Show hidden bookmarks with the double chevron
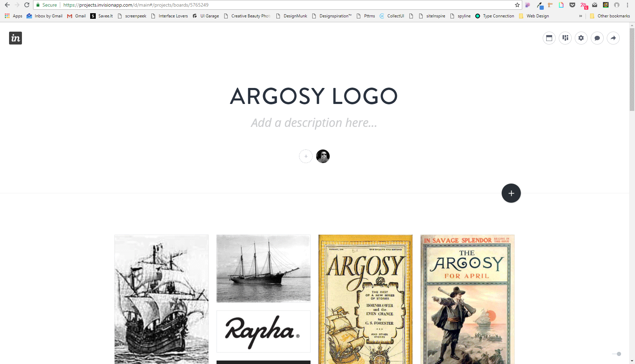The image size is (635, 364). click(580, 16)
